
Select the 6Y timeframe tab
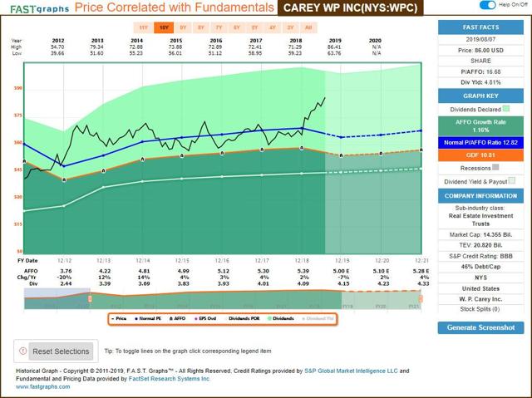point(237,27)
